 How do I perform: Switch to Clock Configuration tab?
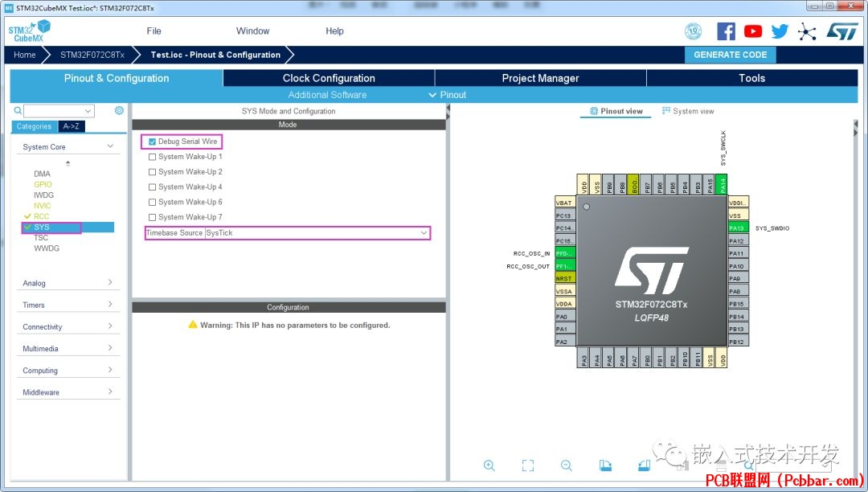[329, 78]
